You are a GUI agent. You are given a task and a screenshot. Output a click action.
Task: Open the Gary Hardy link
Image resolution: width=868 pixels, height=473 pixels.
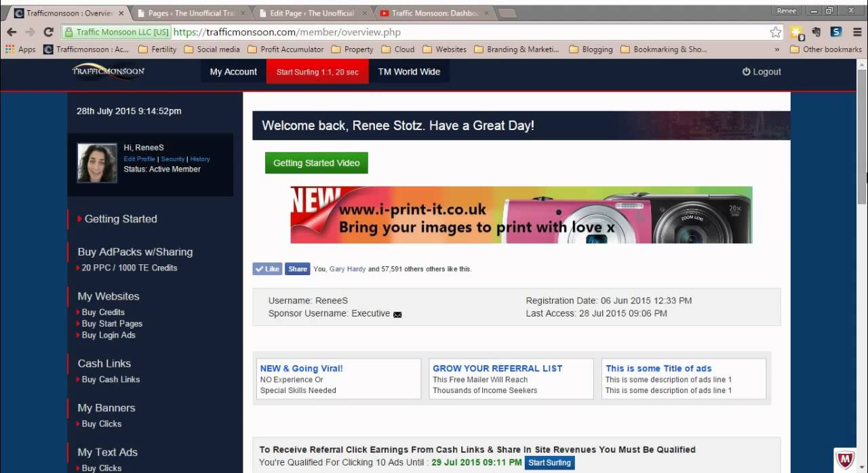pos(347,269)
